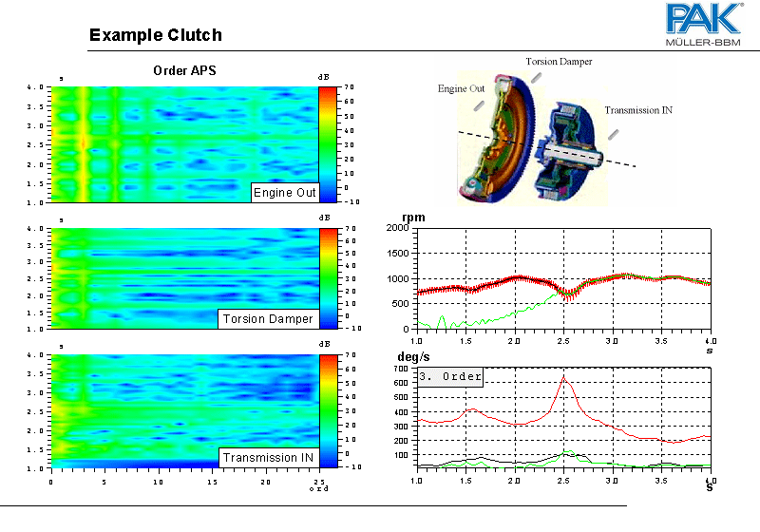The height and width of the screenshot is (532, 760).
Task: Select the Torsion Damper spectrogram label box
Action: pos(267,318)
